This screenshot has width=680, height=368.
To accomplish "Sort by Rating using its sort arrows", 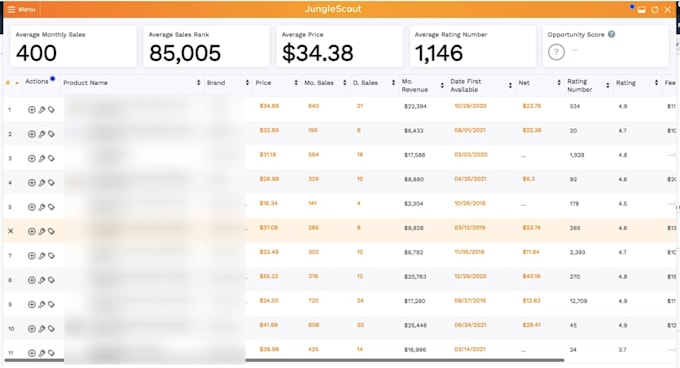I will (656, 82).
